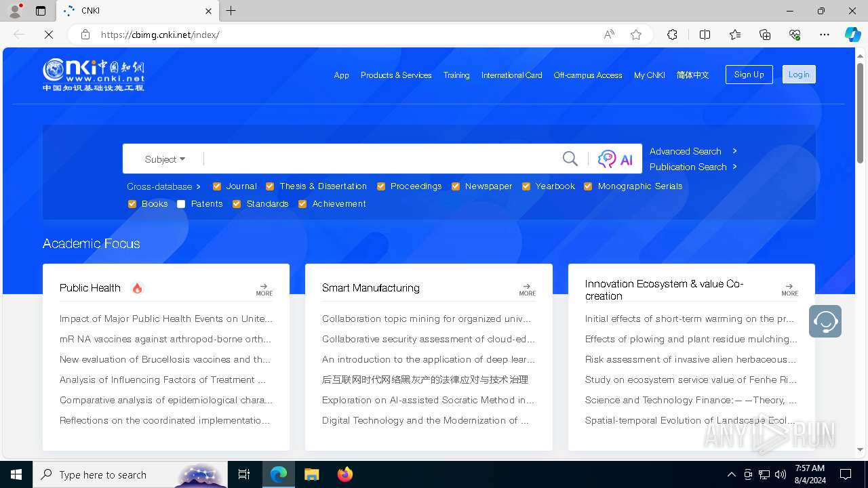Open International Card menu item
Image resolution: width=868 pixels, height=488 pixels.
pos(511,75)
